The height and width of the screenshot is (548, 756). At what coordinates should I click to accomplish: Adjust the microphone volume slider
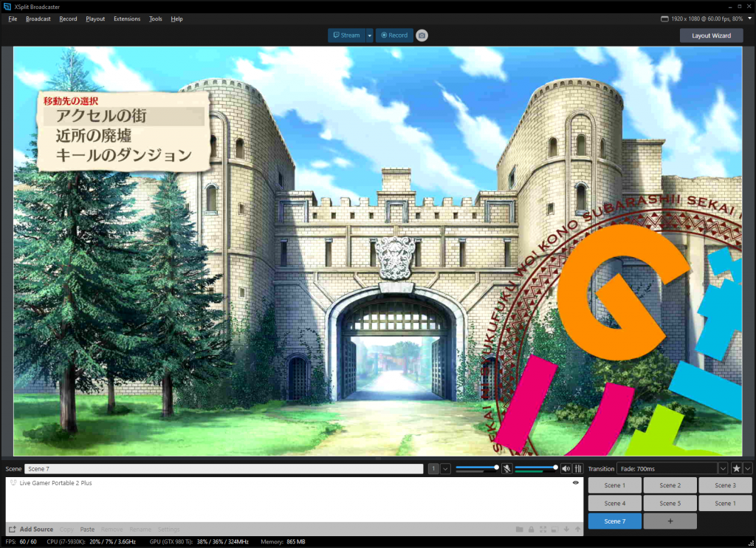(477, 467)
